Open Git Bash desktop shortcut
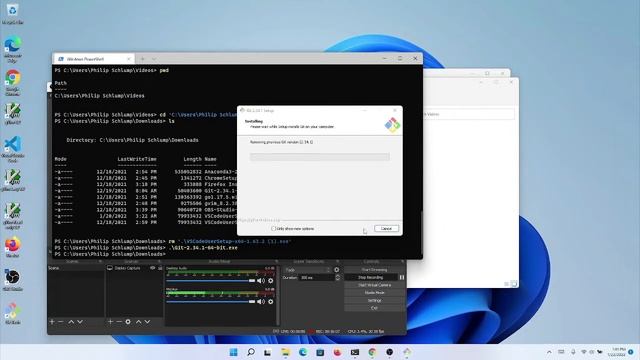Image resolution: width=640 pixels, height=360 pixels. click(13, 313)
